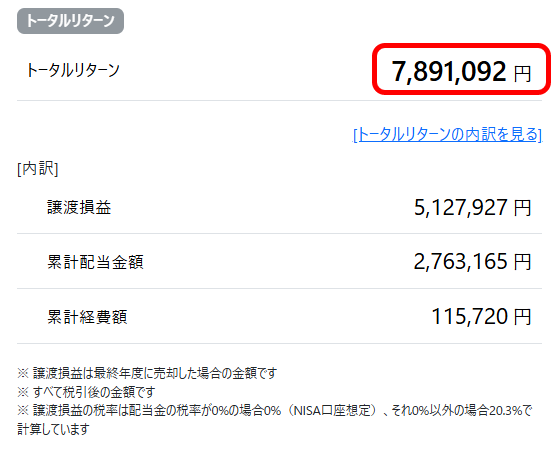Click the 累計経費額 amount 115,720 円
Image resolution: width=551 pixels, height=453 pixels.
click(x=481, y=317)
